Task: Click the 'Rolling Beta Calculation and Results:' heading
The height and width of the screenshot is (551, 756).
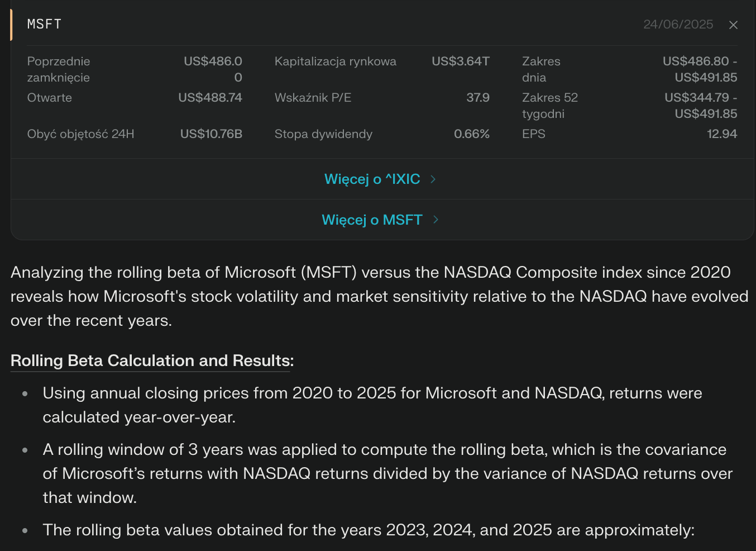Action: 152,361
